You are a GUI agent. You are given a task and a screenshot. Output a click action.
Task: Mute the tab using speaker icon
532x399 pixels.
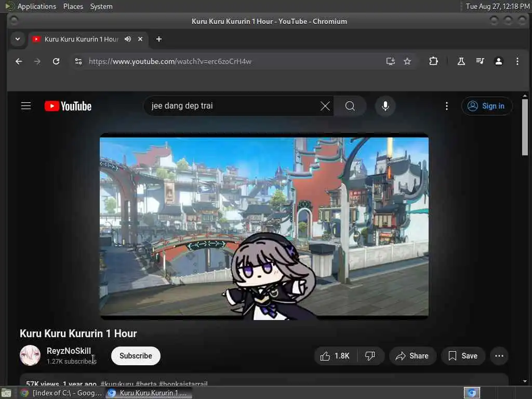coord(128,39)
